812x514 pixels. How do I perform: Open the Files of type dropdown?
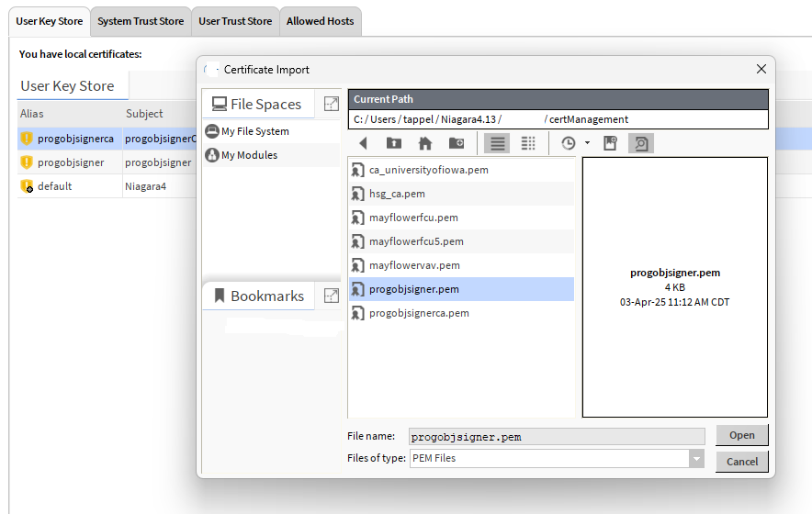(x=696, y=459)
